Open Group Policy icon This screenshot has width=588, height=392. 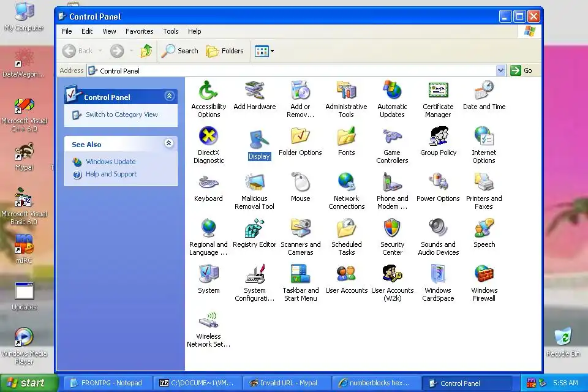tap(438, 136)
